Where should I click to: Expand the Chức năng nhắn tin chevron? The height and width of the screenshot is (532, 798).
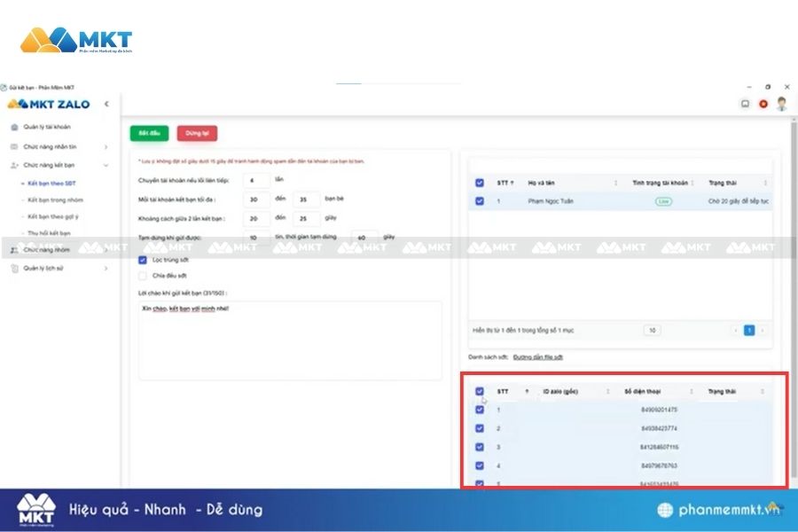106,146
